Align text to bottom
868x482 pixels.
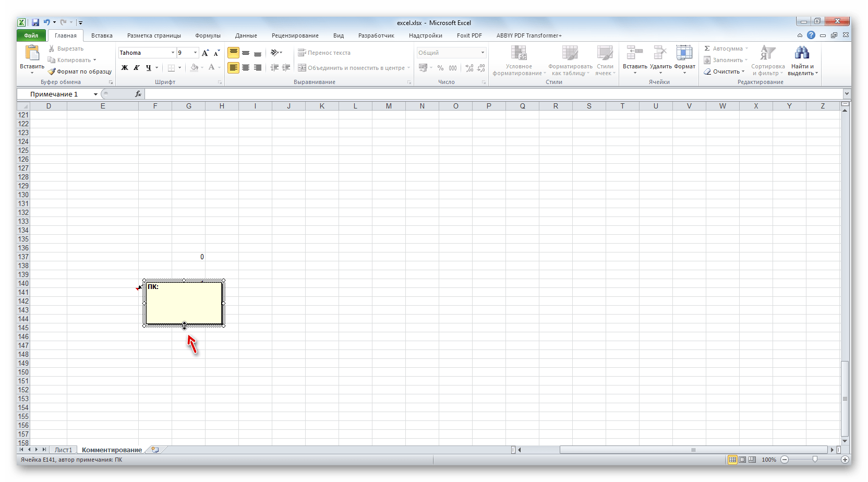(x=258, y=53)
